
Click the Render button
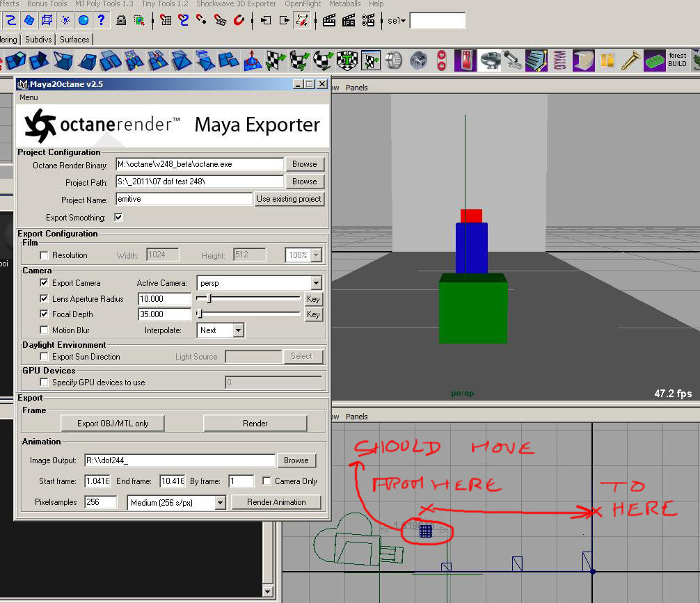click(255, 423)
